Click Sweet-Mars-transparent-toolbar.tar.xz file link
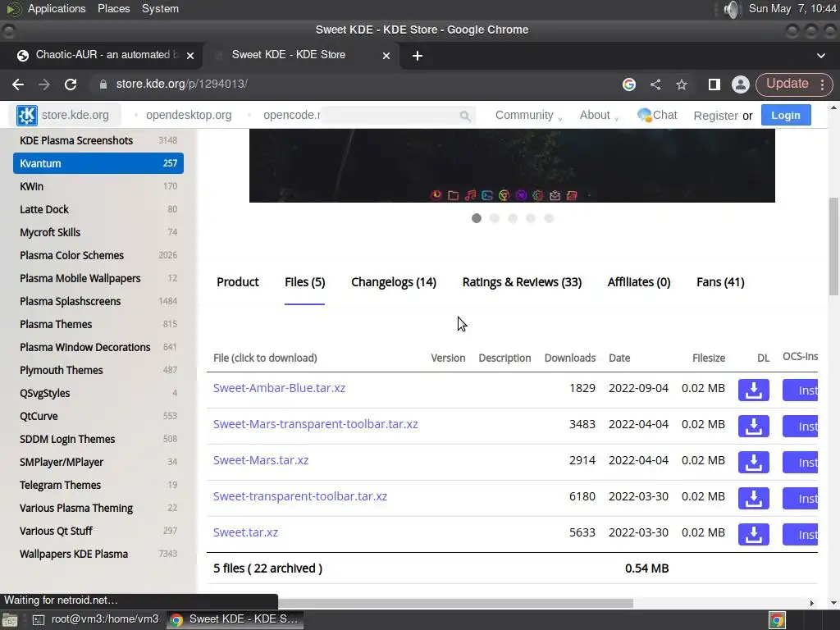Screen dimensions: 840x630 click(x=316, y=424)
